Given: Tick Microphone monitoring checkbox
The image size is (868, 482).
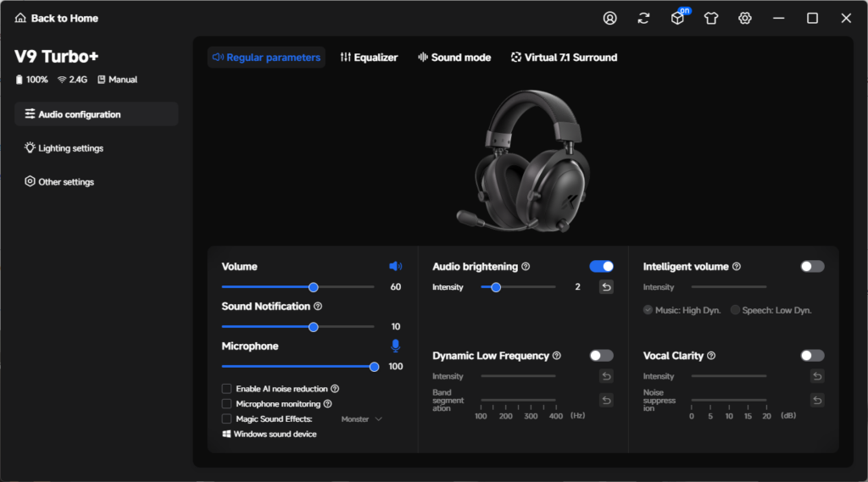Looking at the screenshot, I should coord(226,404).
